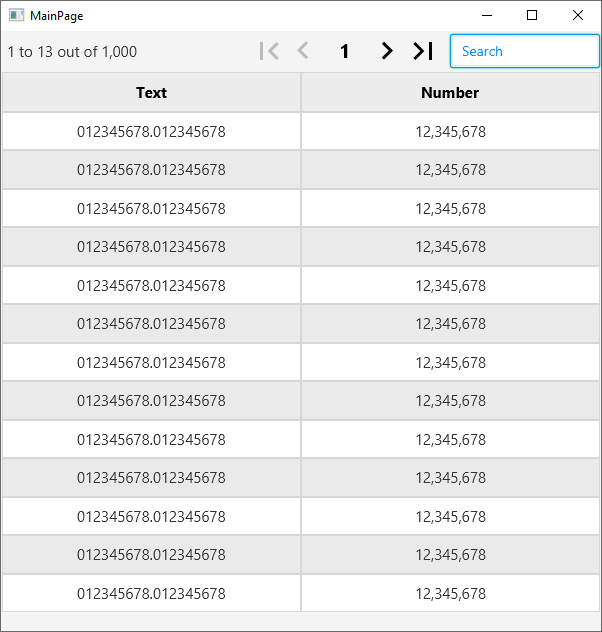The image size is (602, 632).
Task: Click the current page number 1
Action: point(345,51)
